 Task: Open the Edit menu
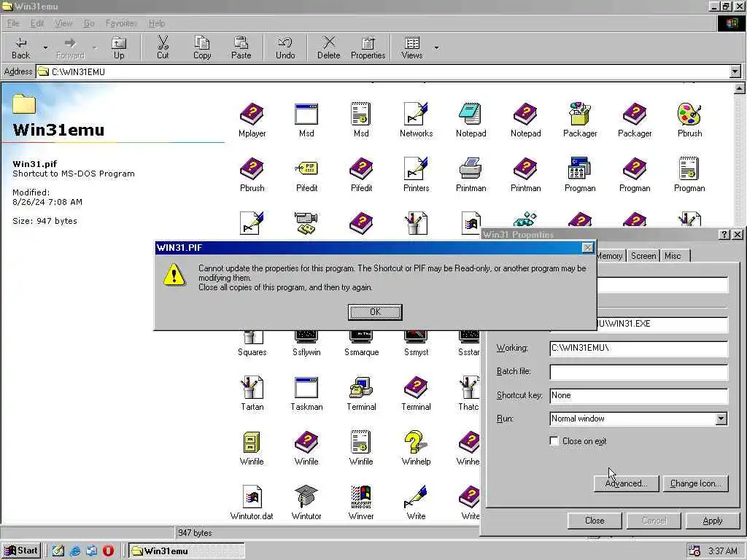click(x=36, y=23)
